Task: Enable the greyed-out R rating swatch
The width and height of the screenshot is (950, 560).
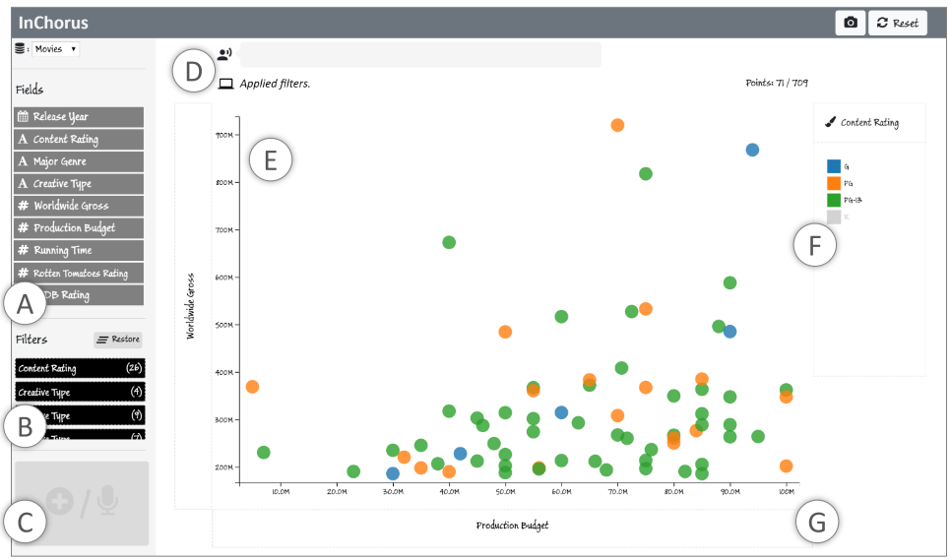Action: (x=834, y=217)
